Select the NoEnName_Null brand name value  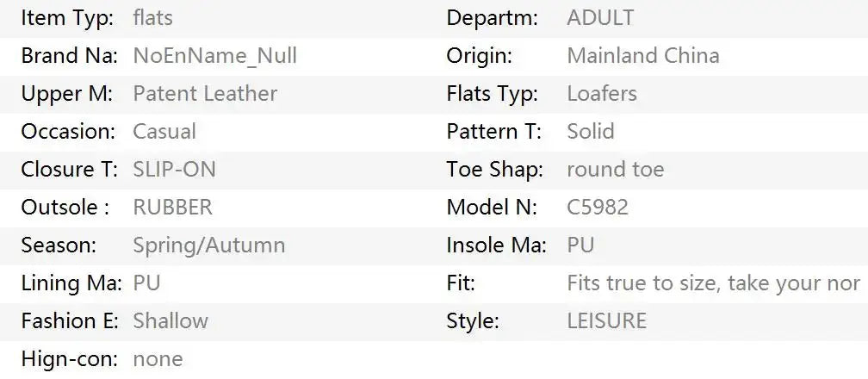pos(214,56)
